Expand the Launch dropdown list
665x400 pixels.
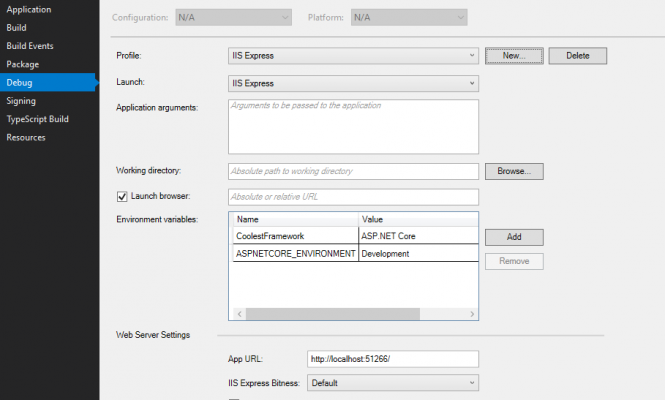pos(353,84)
